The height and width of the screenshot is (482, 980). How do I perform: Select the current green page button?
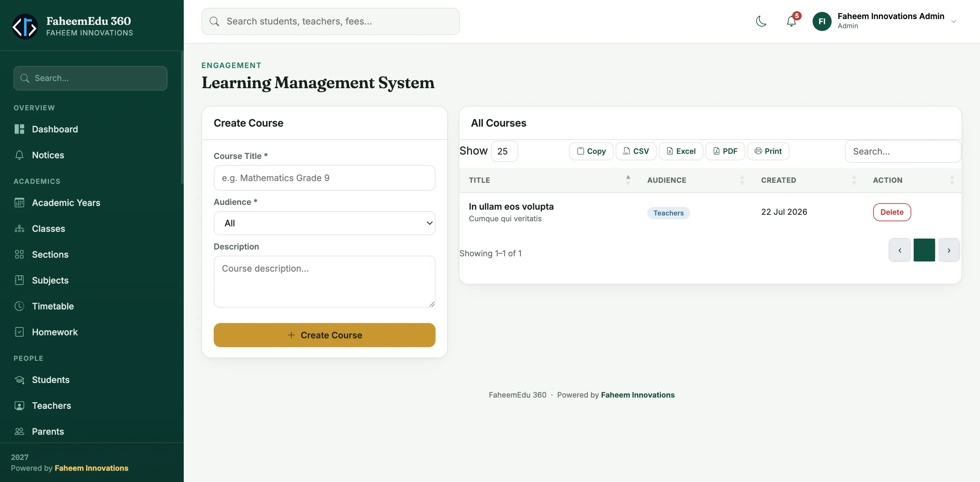[924, 250]
